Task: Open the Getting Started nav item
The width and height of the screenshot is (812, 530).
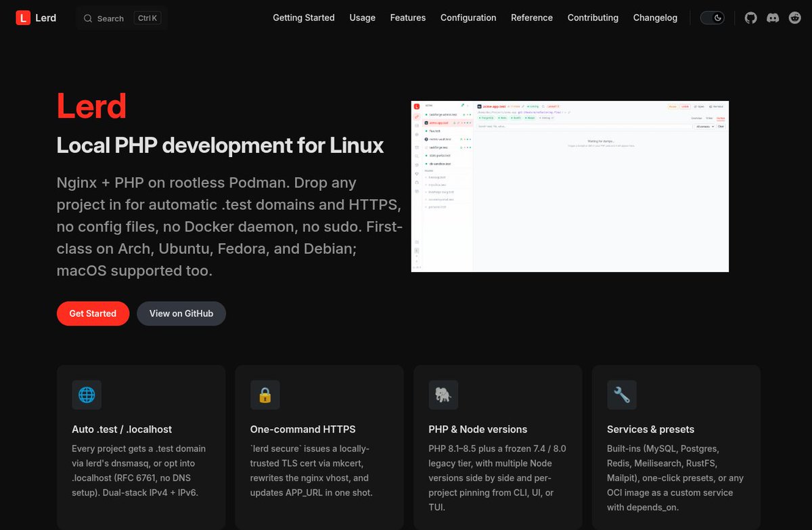Action: click(304, 18)
